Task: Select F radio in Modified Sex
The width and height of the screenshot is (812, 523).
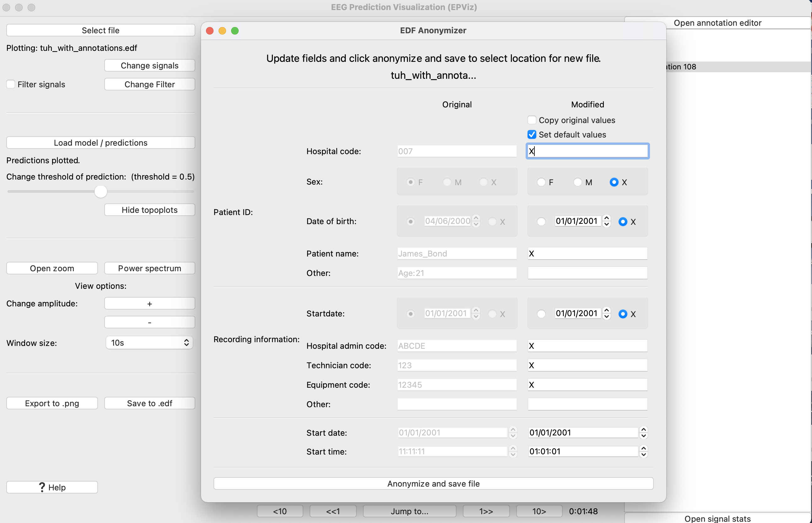Action: (x=541, y=182)
